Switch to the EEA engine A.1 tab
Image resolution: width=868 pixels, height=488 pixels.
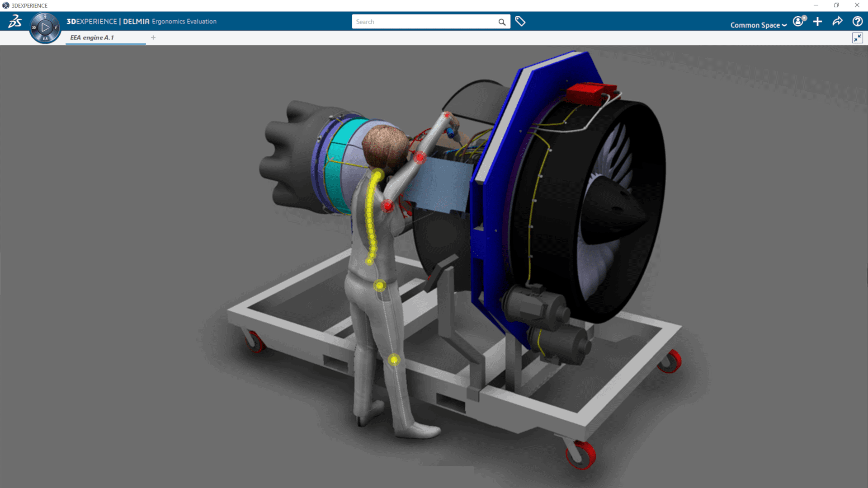tap(92, 38)
